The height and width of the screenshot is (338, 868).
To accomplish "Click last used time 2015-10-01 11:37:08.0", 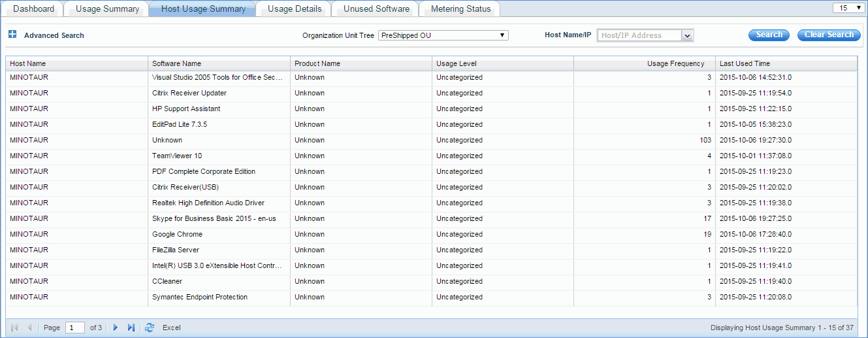I will [x=756, y=156].
